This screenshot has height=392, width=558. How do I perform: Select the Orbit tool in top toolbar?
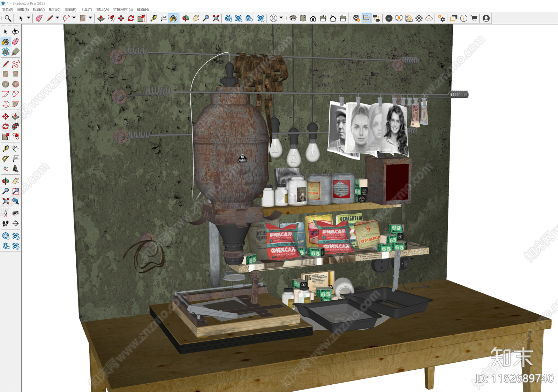(186, 18)
